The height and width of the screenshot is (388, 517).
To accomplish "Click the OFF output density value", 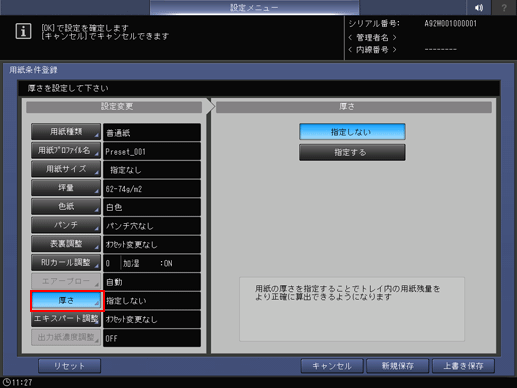I will click(152, 338).
